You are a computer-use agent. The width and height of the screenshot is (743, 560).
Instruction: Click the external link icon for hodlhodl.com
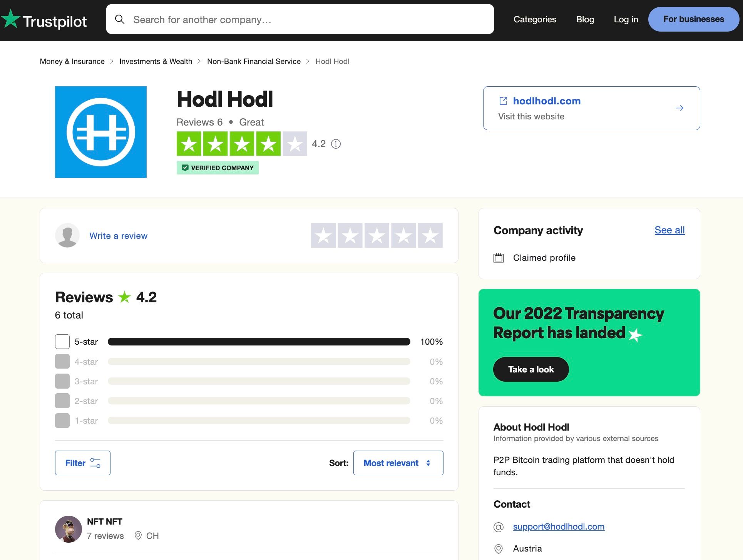[502, 101]
